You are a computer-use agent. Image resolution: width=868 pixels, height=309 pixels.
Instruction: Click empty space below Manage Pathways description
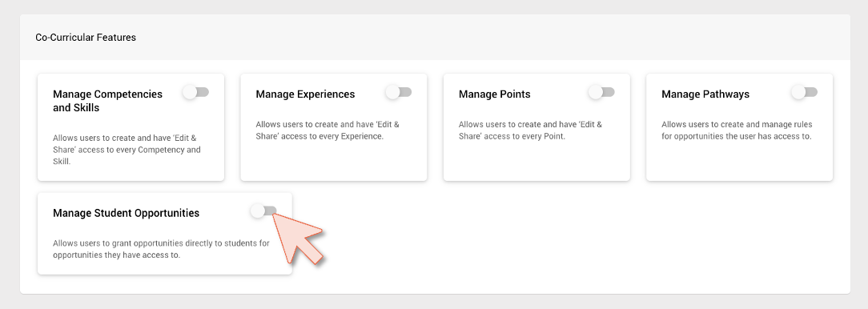coord(739,161)
